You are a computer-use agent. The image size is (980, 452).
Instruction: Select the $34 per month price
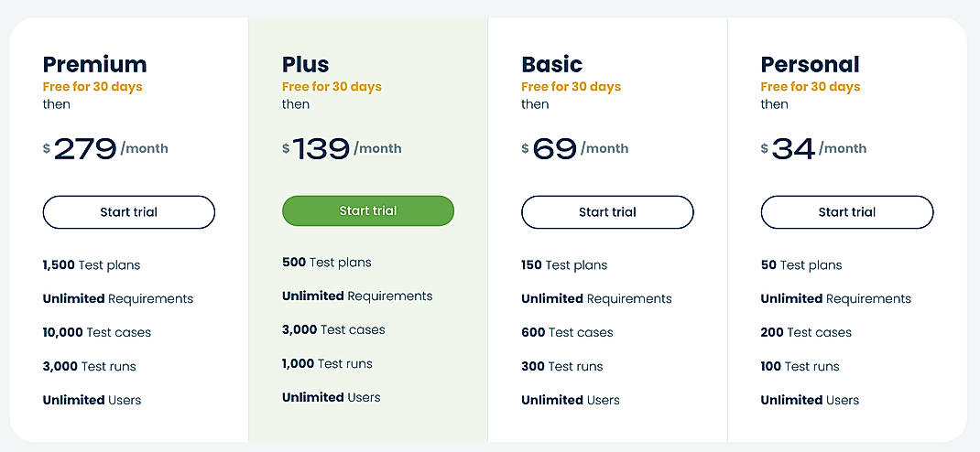coord(813,148)
